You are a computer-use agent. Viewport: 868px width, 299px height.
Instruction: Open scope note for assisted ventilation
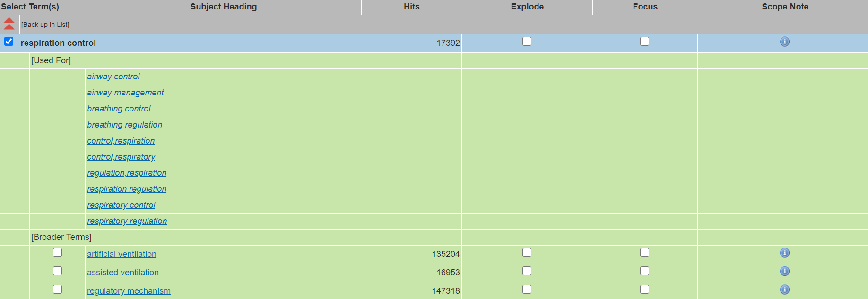pos(784,272)
